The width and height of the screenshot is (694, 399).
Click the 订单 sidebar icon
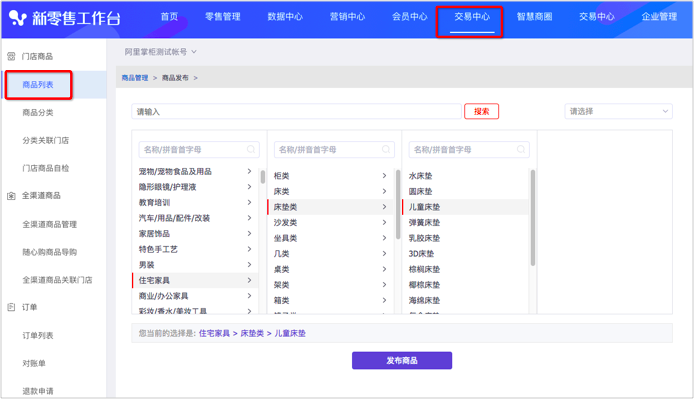click(12, 307)
